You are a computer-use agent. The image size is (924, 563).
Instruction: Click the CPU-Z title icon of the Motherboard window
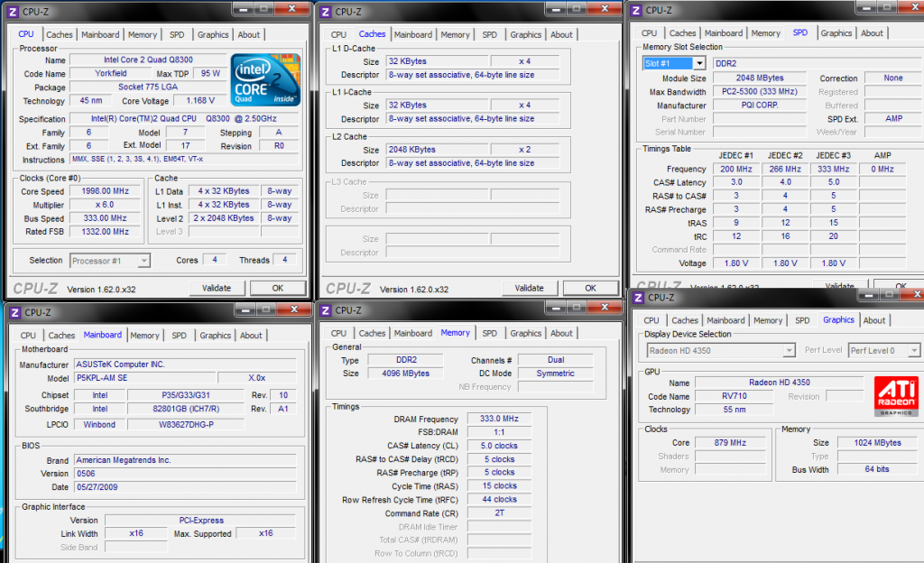(14, 312)
